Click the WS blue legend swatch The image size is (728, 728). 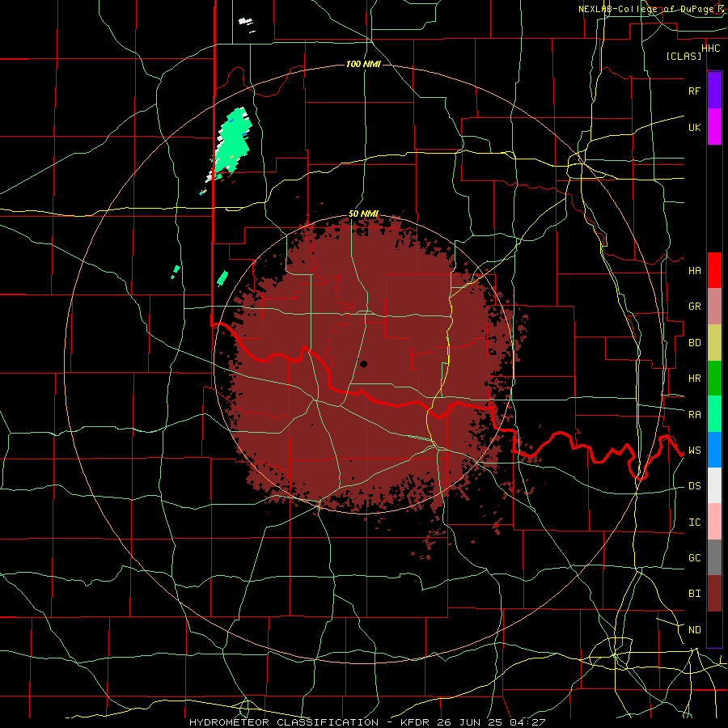(714, 450)
